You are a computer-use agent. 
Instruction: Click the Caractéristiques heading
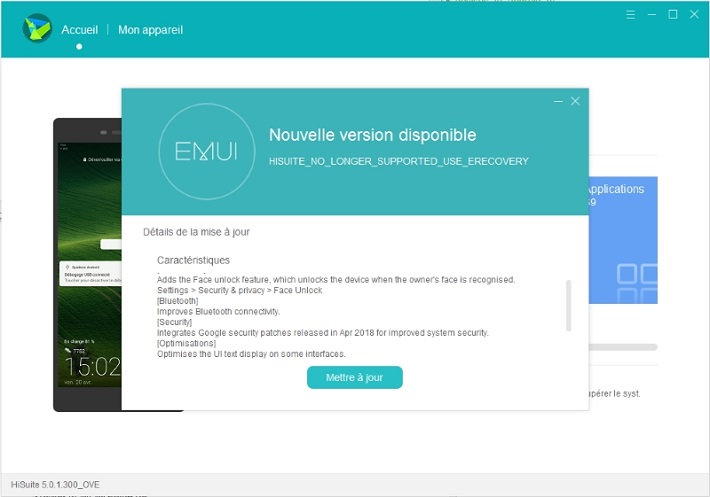pyautogui.click(x=193, y=260)
